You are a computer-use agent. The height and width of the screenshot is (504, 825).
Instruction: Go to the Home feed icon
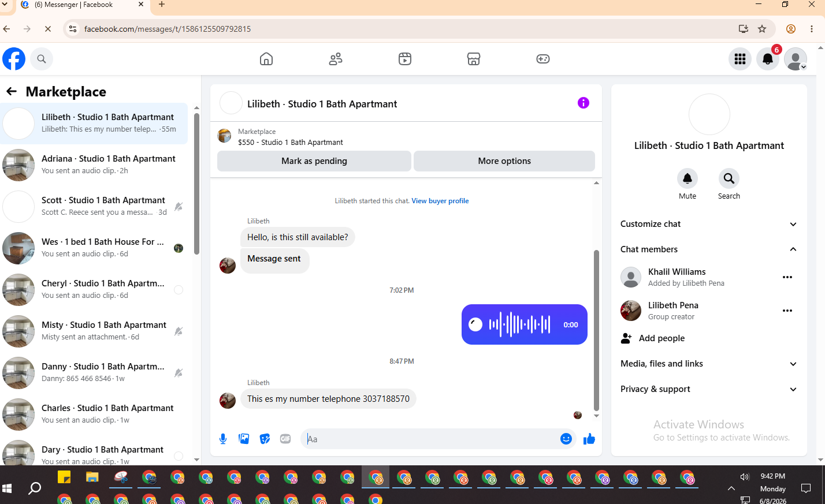266,59
